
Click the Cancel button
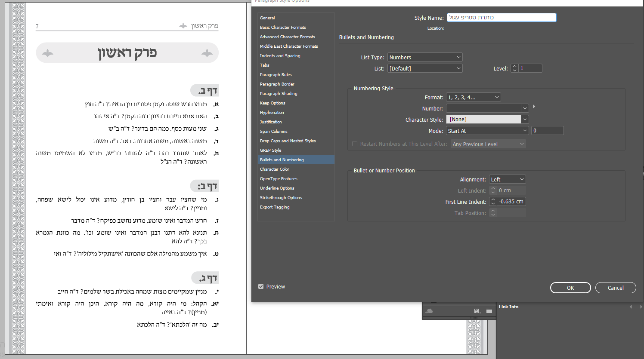point(616,288)
